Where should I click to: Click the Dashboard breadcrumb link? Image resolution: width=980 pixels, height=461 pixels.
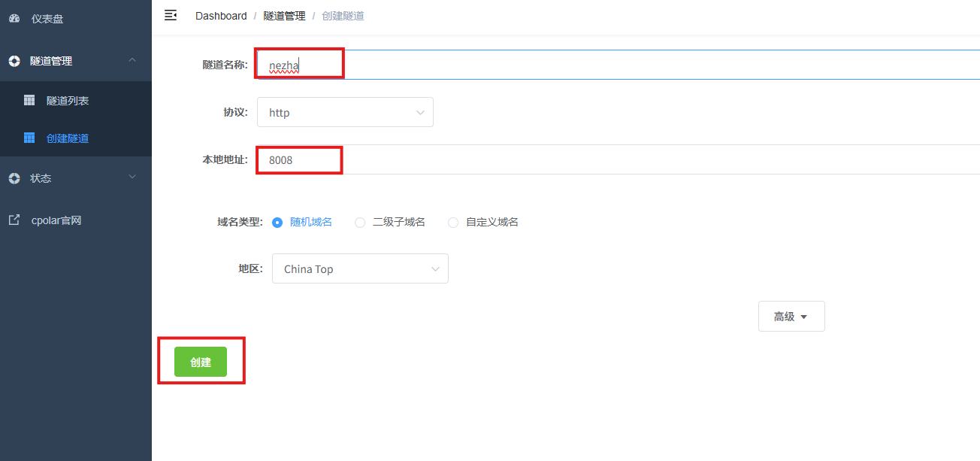(x=221, y=16)
